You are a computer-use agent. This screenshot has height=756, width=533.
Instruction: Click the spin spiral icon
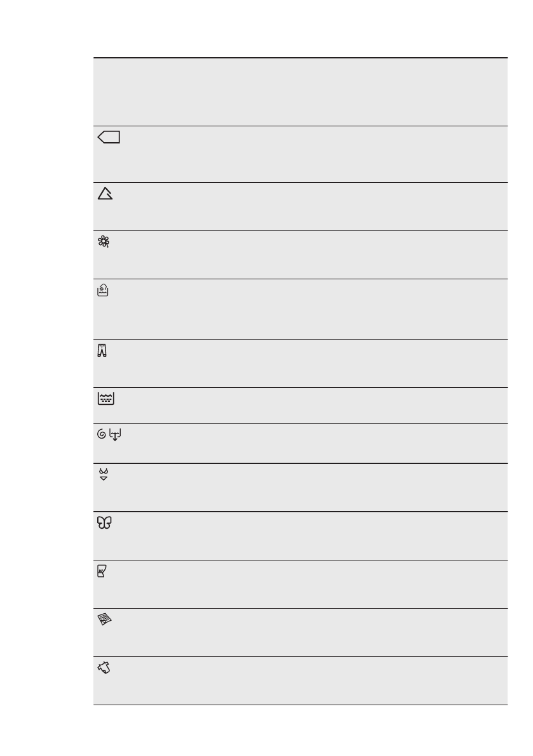(102, 435)
